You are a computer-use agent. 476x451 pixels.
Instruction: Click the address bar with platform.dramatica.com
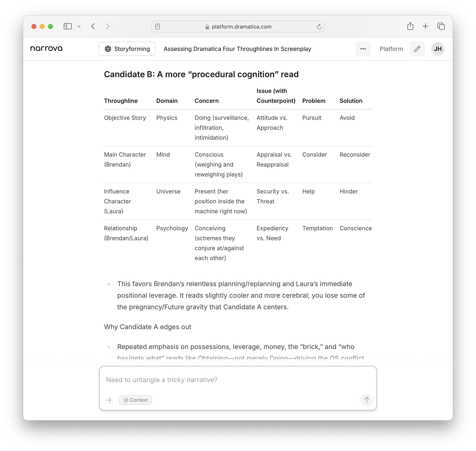pyautogui.click(x=241, y=27)
